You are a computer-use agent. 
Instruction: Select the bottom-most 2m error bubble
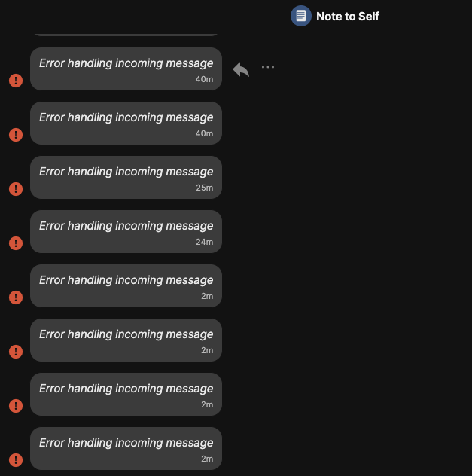pyautogui.click(x=126, y=448)
